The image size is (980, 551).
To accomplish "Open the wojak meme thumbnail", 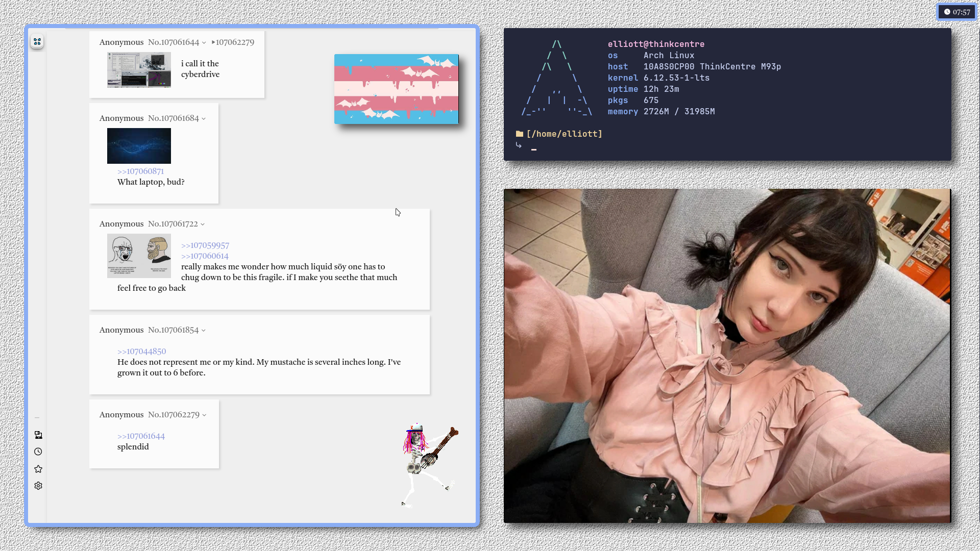I will pyautogui.click(x=139, y=256).
